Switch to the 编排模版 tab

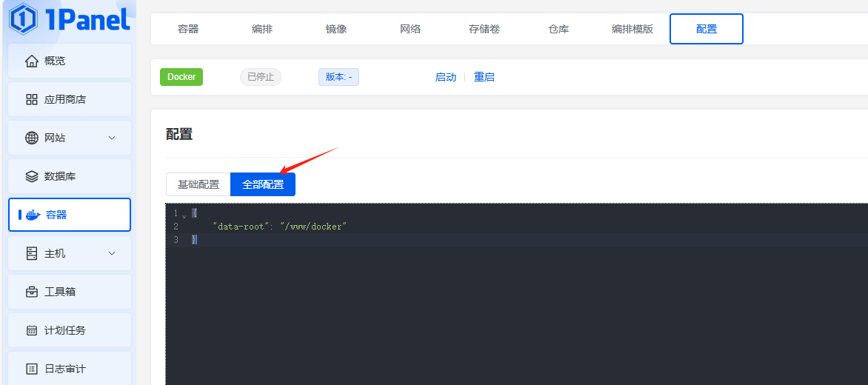[632, 29]
